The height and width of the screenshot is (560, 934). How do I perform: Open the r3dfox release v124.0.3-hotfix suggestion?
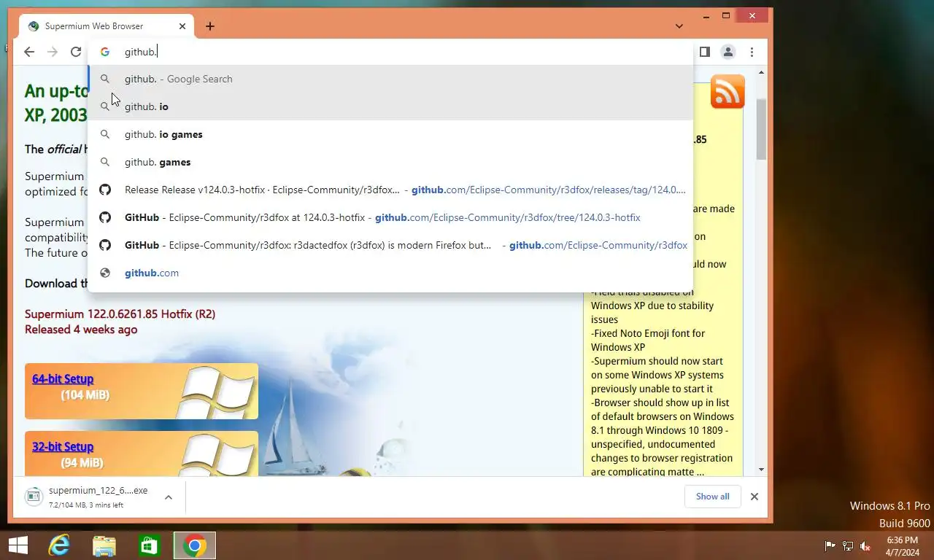pyautogui.click(x=390, y=190)
